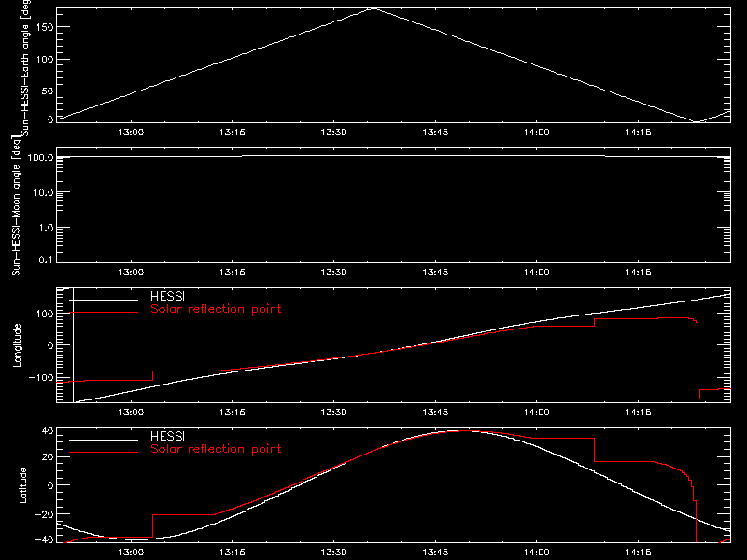
Task: Select the 13:15 label under Latitude plot
Action: point(233,553)
